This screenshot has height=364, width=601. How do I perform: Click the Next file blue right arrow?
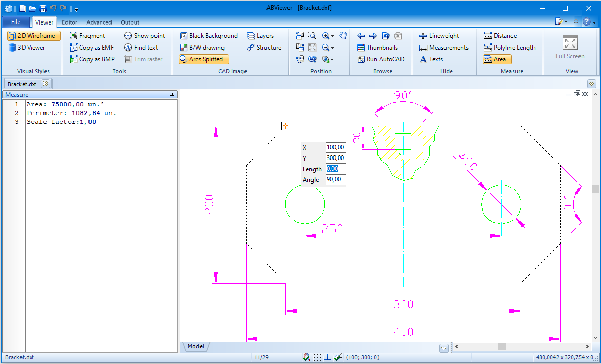click(x=373, y=36)
